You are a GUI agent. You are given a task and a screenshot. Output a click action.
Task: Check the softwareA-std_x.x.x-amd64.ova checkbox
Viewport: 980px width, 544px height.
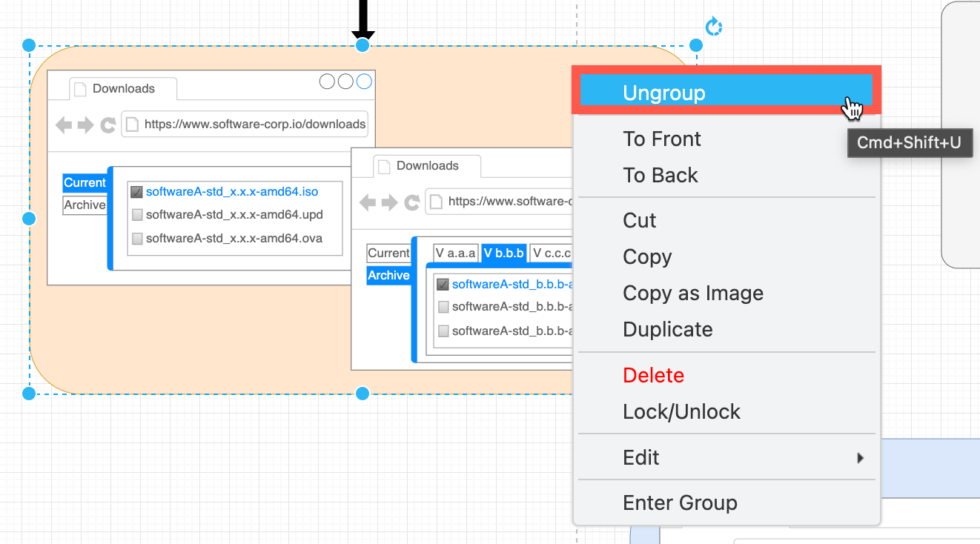[x=136, y=239]
